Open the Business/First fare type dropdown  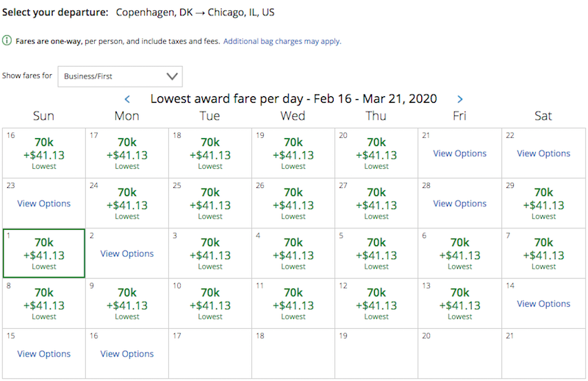click(x=120, y=76)
